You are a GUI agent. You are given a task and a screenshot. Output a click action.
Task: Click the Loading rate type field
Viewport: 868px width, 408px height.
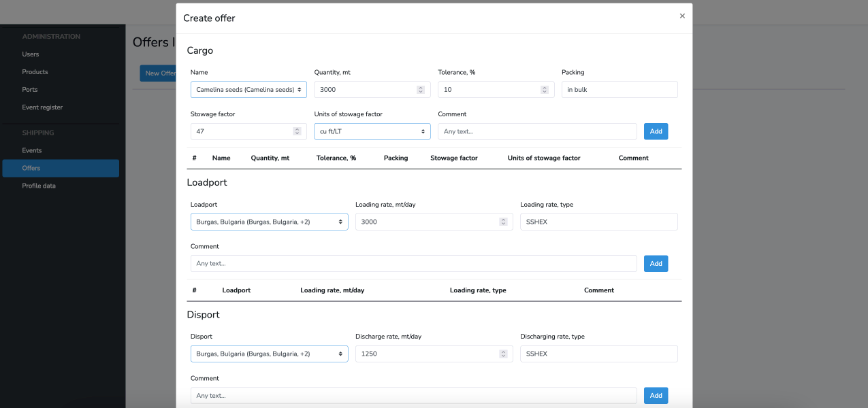598,222
